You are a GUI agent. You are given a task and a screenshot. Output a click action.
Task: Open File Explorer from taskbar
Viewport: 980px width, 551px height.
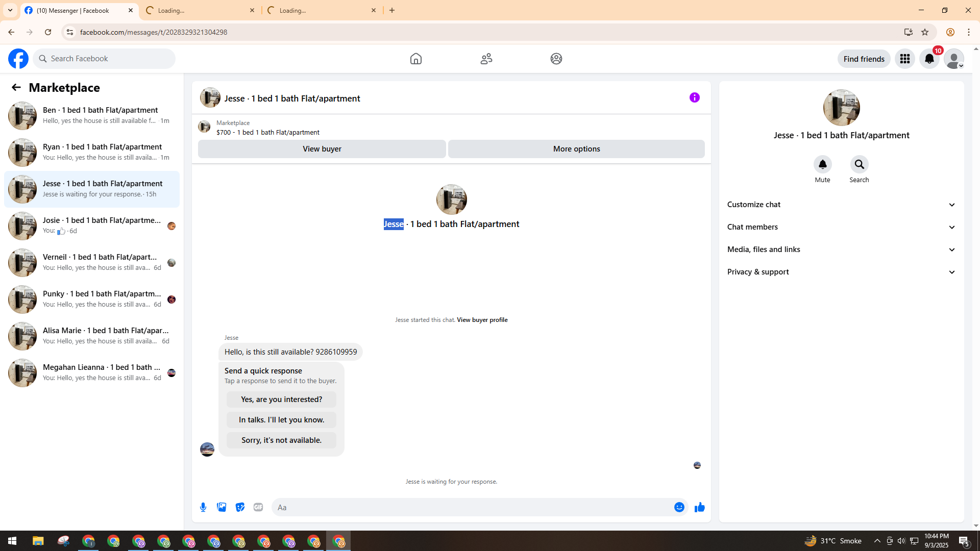coord(38,541)
